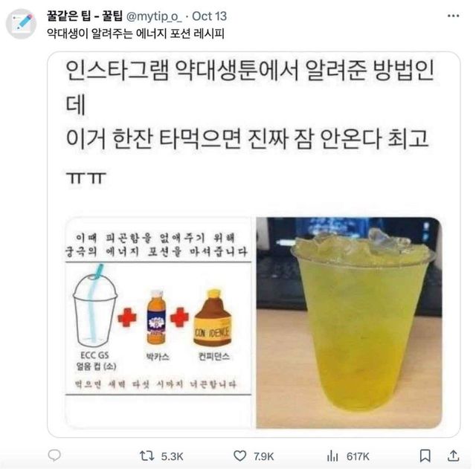Screen dimensions: 476x469
Task: Click the 617K views count
Action: [x=358, y=456]
